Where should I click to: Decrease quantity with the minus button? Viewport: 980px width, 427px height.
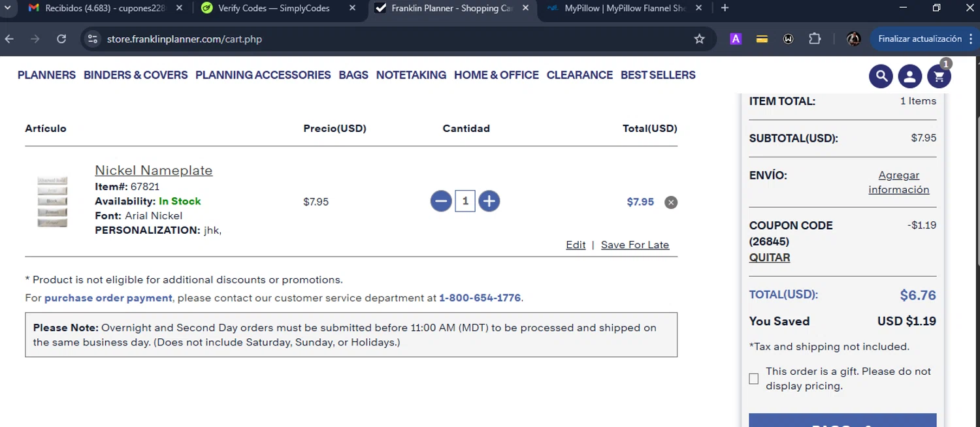(441, 201)
